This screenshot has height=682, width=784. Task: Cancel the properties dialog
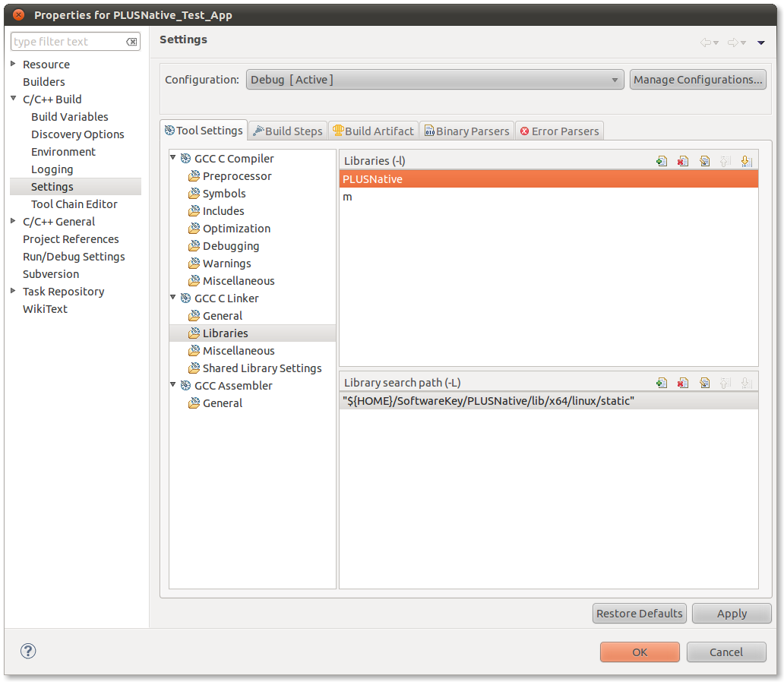pos(726,652)
